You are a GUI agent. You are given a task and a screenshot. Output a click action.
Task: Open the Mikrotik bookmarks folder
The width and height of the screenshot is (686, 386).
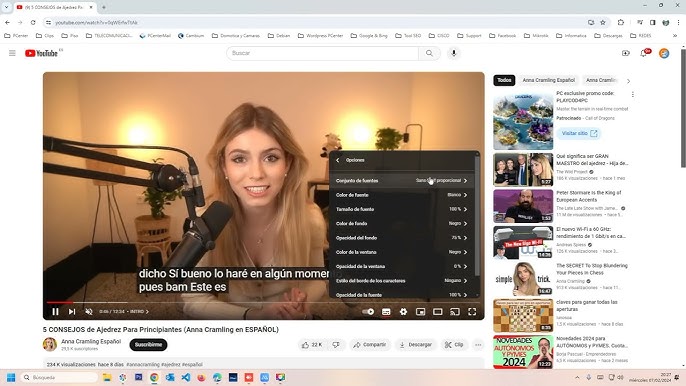pyautogui.click(x=536, y=35)
